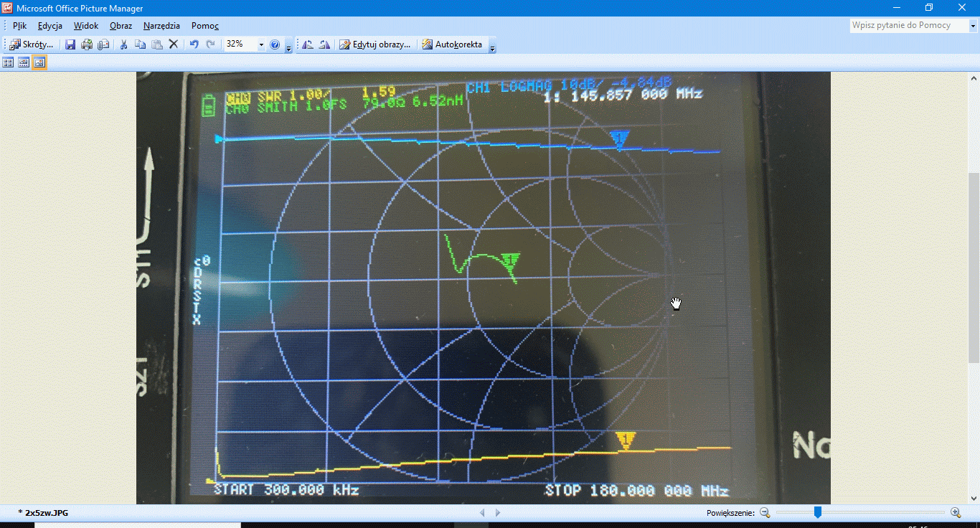This screenshot has height=528, width=980.
Task: Open Help with the question mark icon
Action: (275, 44)
